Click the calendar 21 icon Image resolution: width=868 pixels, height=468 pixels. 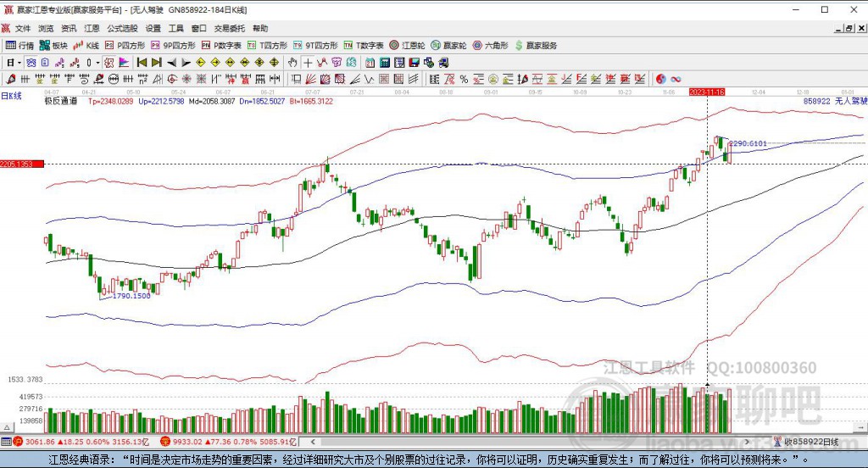point(370,63)
